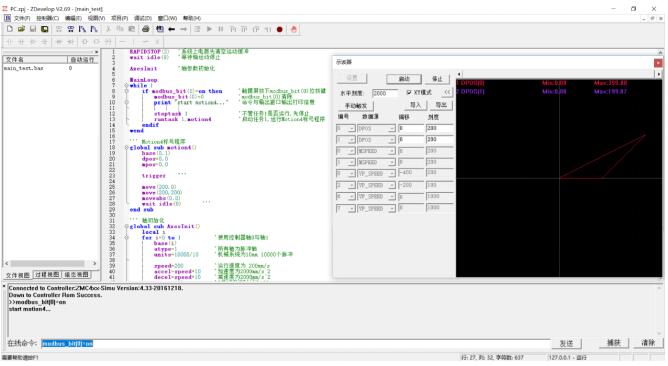Screen dimensions: 668x366
Task: Open a project using the folder icon
Action: pyautogui.click(x=21, y=29)
